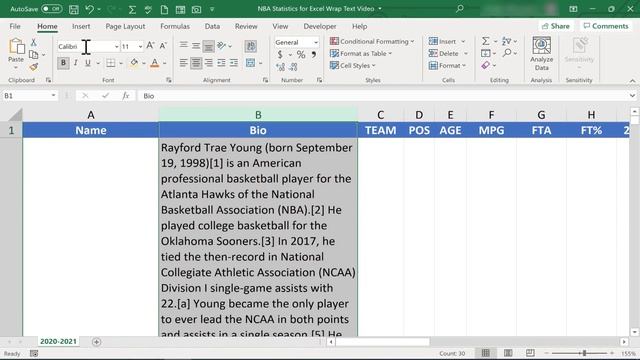Screen dimensions: 640x360
Task: Click the Cut scissors icon
Action: [33, 42]
